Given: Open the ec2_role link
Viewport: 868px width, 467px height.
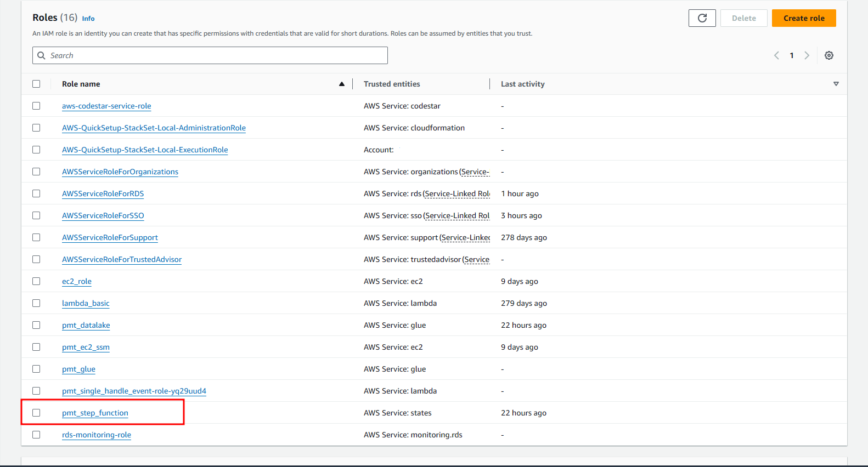Looking at the screenshot, I should click(x=77, y=281).
